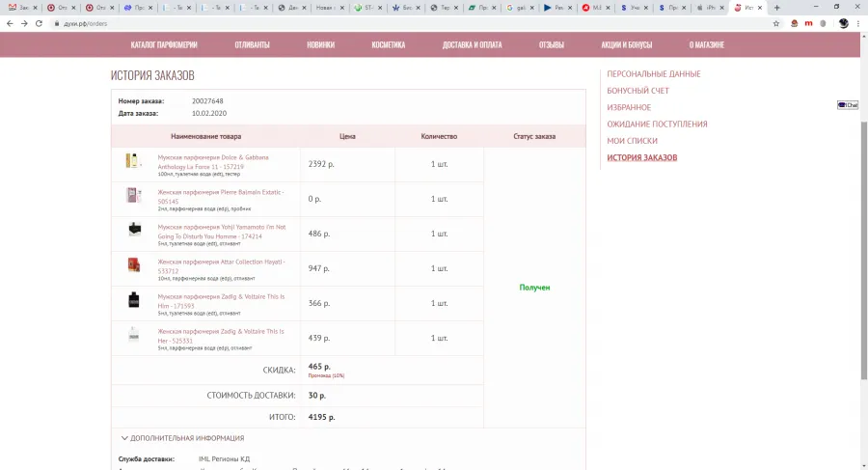Open Избранное in the sidebar
Screen dimensions: 868x470
coord(629,107)
